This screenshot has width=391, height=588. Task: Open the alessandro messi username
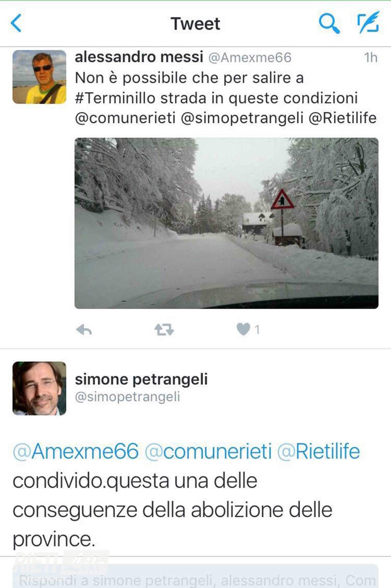[138, 57]
